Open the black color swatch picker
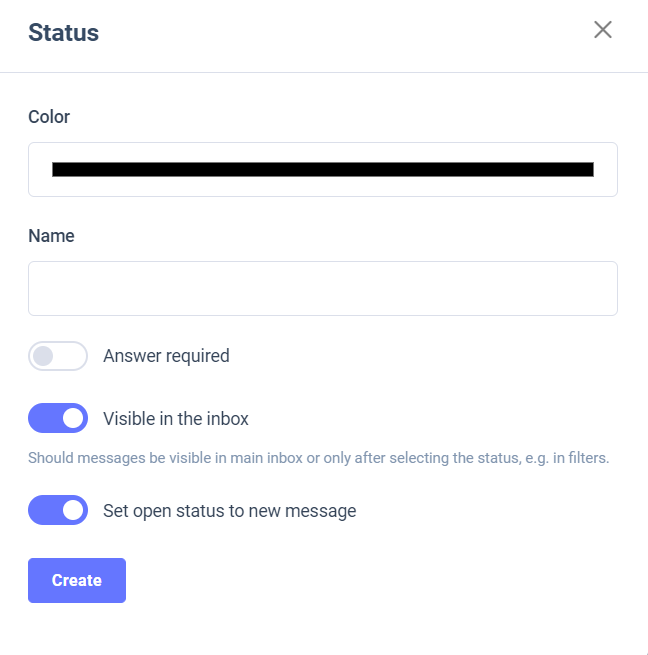Screen dimensions: 648x655 322,169
